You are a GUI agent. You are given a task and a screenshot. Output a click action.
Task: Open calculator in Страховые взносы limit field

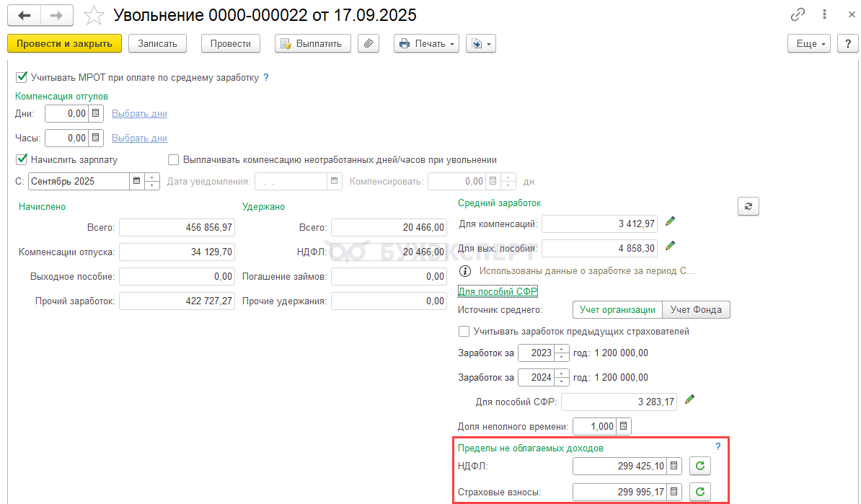[674, 492]
